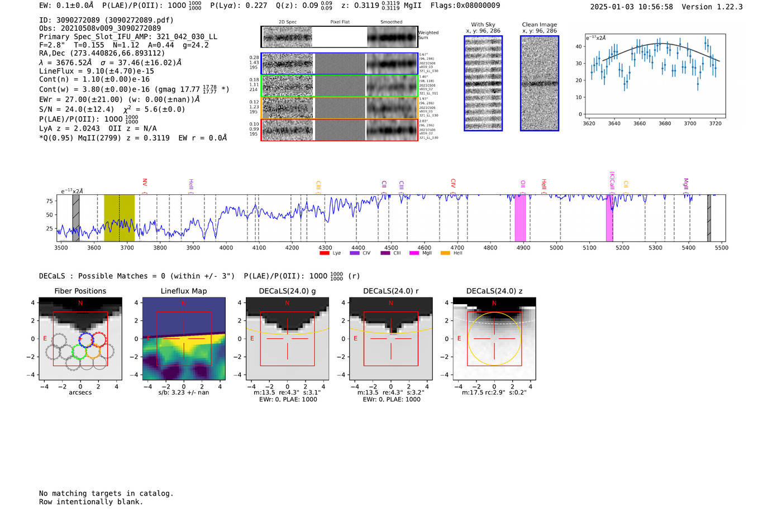Open the Lineflux Map panel
Image resolution: width=782 pixels, height=532 pixels.
pyautogui.click(x=184, y=339)
